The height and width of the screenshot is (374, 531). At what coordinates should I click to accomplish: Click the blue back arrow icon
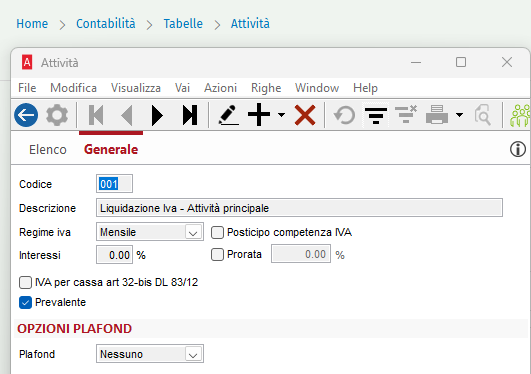click(x=26, y=115)
